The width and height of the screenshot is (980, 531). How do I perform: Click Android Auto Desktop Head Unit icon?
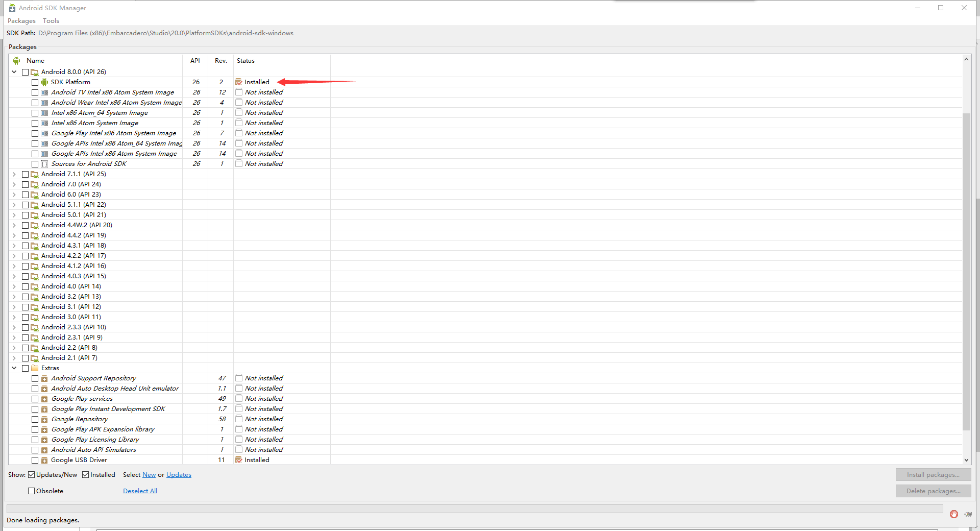44,389
